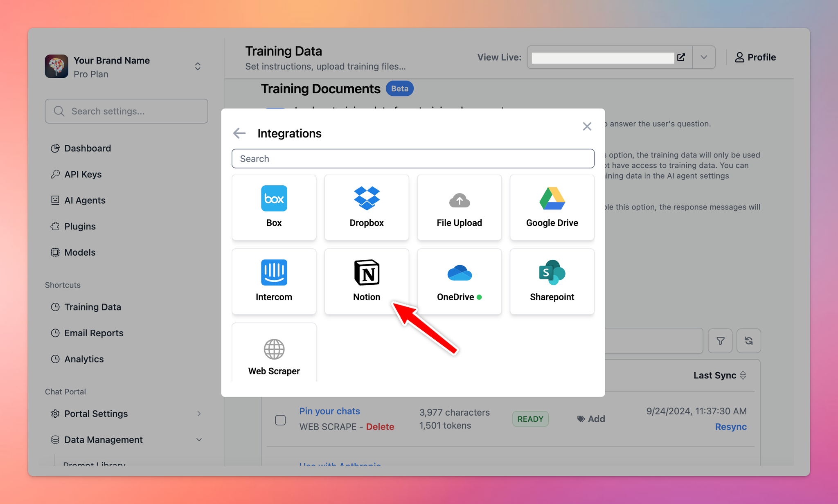Click the Beta badge
The image size is (838, 504).
[400, 89]
